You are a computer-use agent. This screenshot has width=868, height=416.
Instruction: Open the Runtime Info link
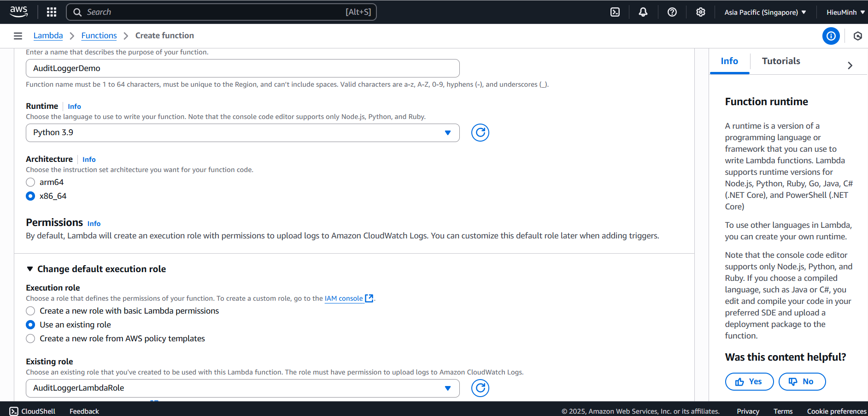(x=74, y=106)
